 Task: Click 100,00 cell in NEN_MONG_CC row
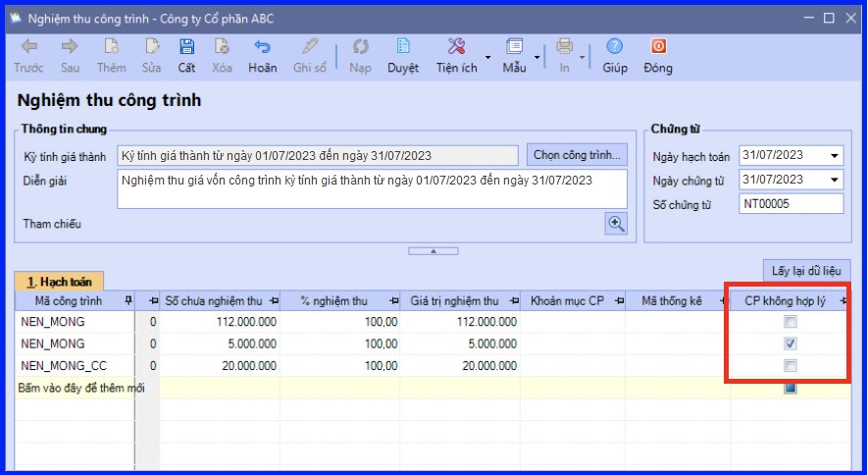tap(340, 366)
